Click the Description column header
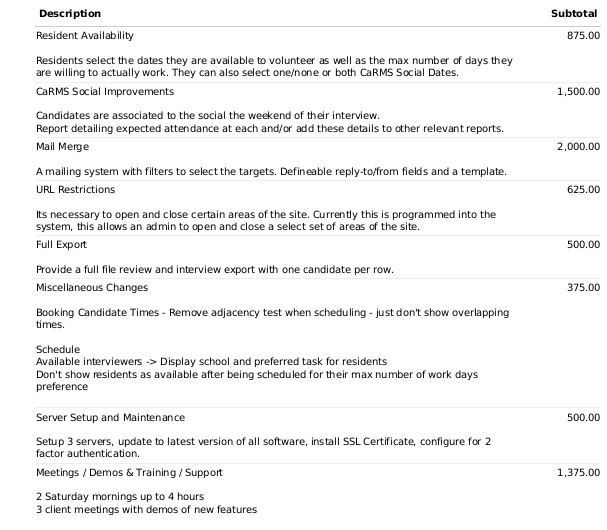The width and height of the screenshot is (607, 530). click(70, 14)
